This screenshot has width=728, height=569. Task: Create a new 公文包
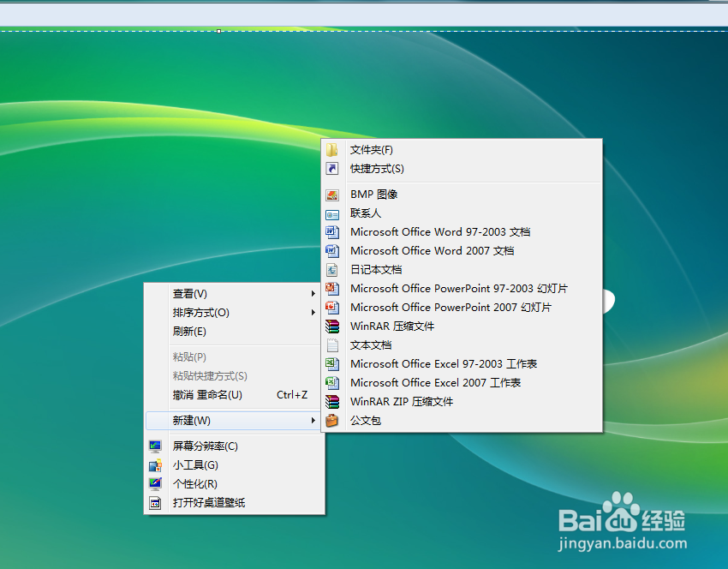pos(462,421)
